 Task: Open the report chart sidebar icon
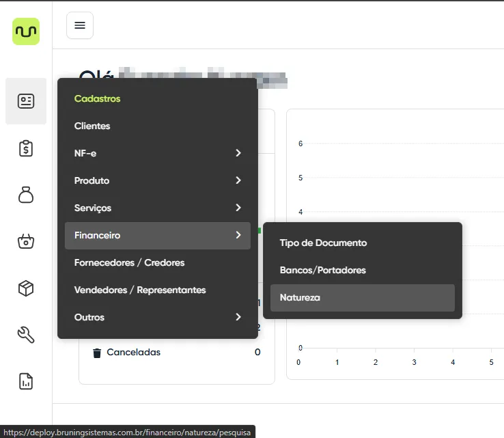pos(26,381)
